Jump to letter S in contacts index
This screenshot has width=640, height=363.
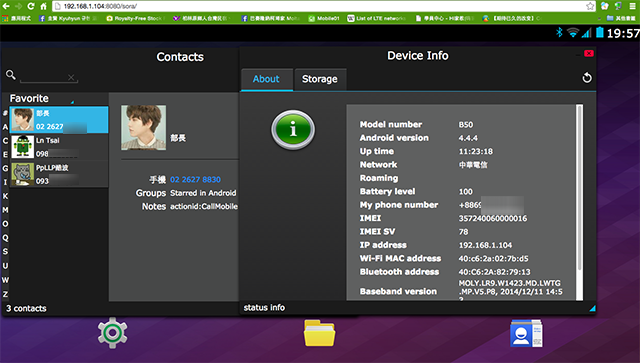pyautogui.click(x=5, y=252)
